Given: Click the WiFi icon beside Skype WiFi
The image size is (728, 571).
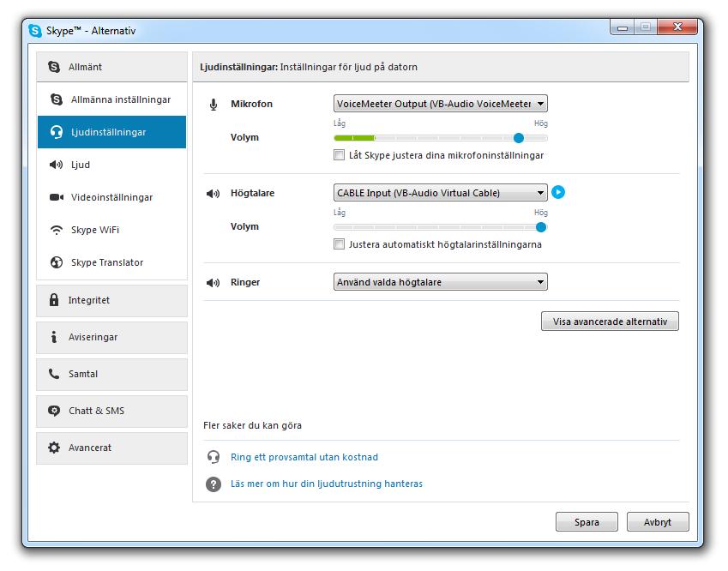Looking at the screenshot, I should 57,230.
